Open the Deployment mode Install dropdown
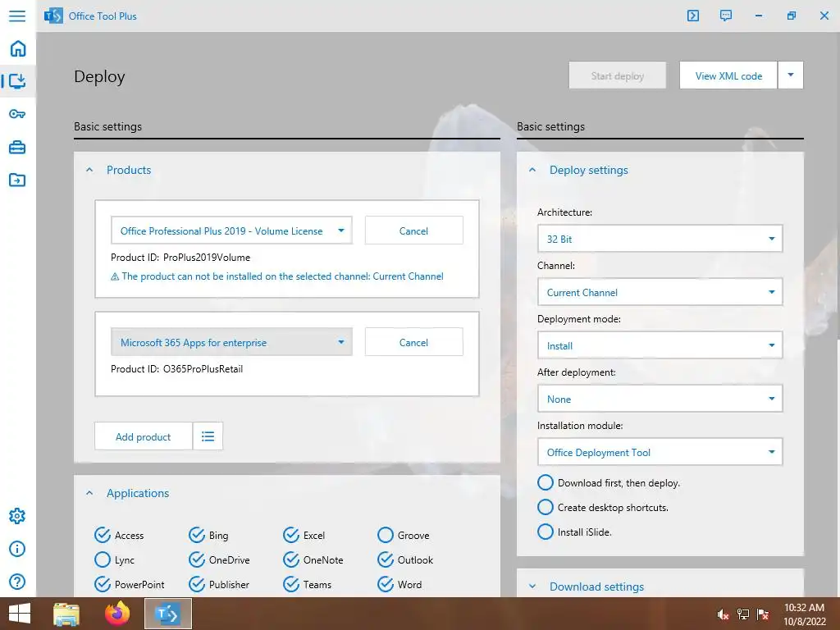This screenshot has height=630, width=840. click(x=660, y=345)
